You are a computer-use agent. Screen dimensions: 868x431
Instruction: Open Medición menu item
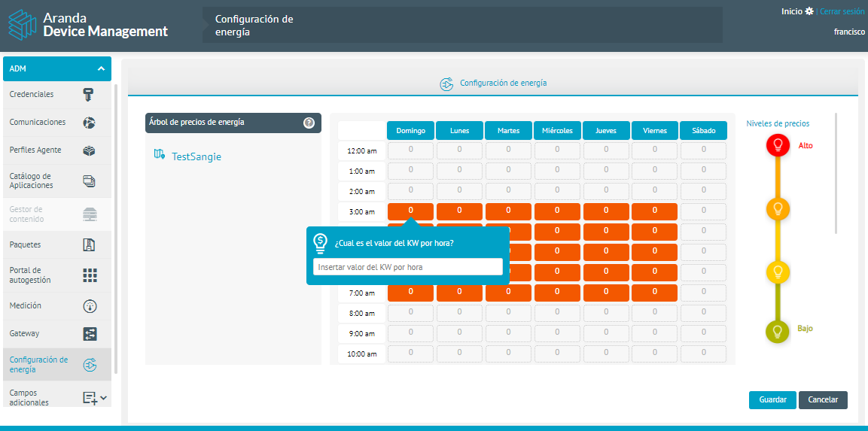click(x=57, y=305)
